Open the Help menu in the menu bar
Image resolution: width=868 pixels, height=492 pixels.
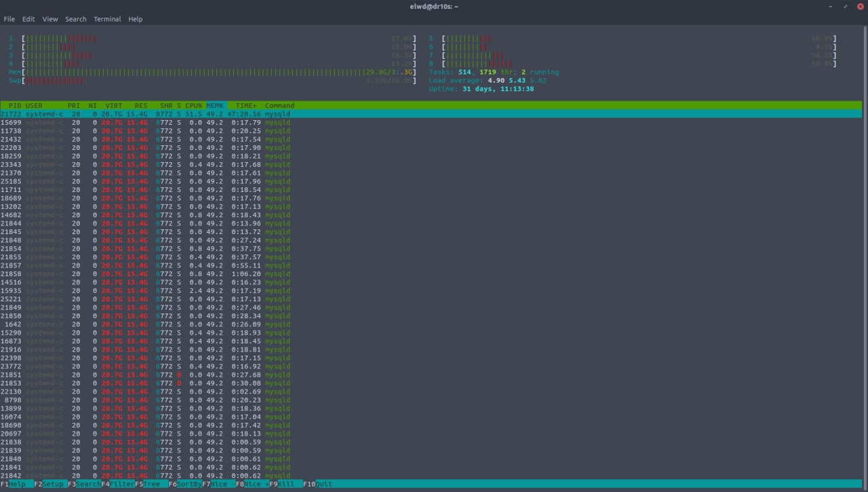(136, 19)
